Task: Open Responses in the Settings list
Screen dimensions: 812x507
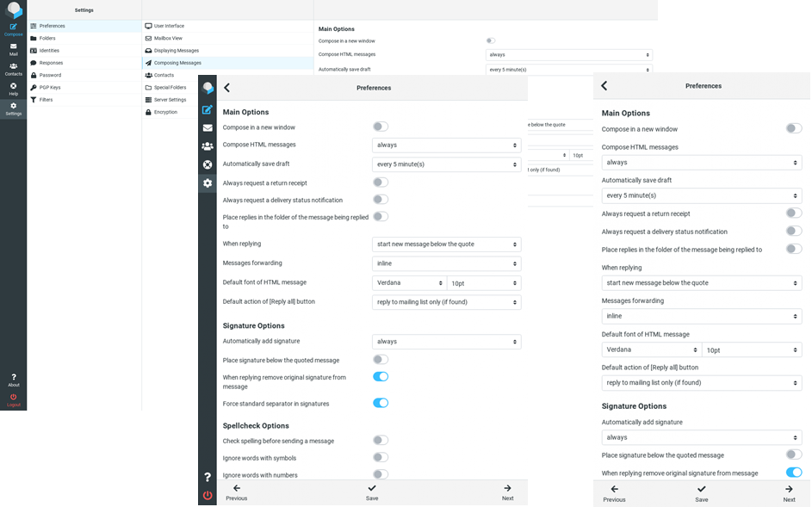Action: 51,63
